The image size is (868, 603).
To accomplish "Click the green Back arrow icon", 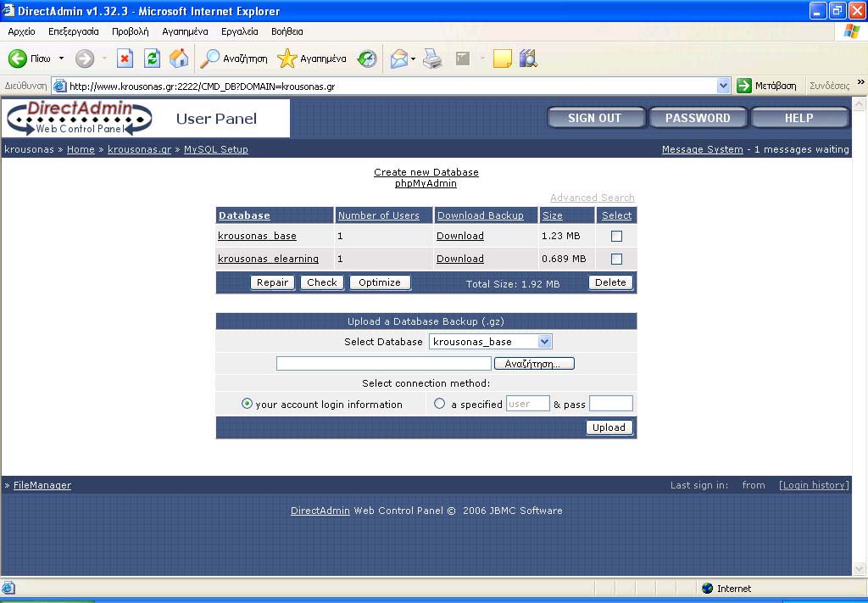I will (x=18, y=59).
